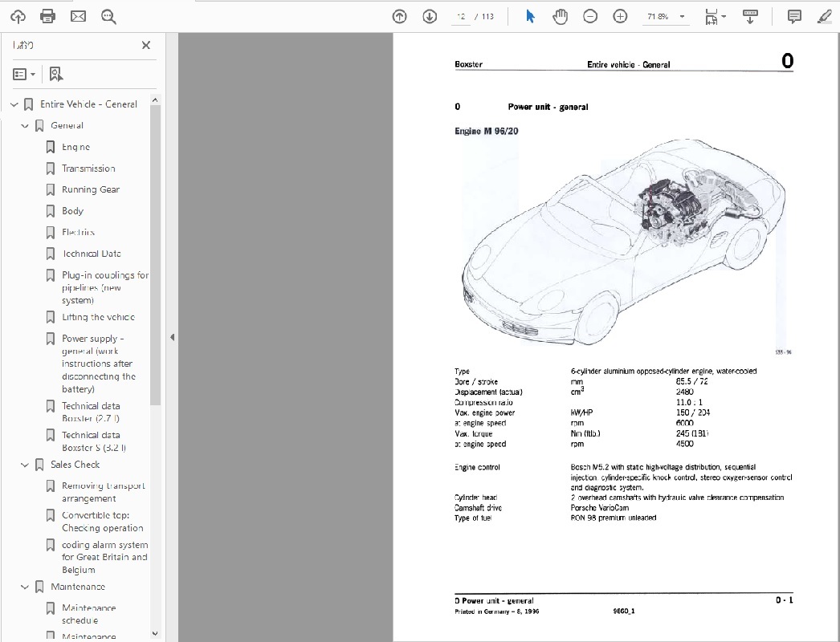Open Removing transport arrangement bookmark
This screenshot has width=840, height=642.
point(104,492)
